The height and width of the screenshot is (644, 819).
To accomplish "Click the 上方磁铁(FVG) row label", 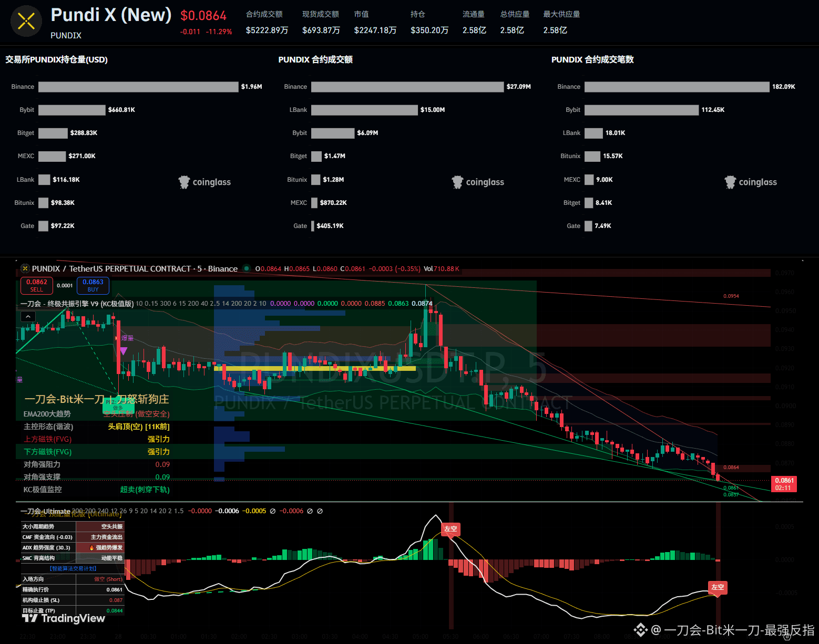I will tap(47, 439).
